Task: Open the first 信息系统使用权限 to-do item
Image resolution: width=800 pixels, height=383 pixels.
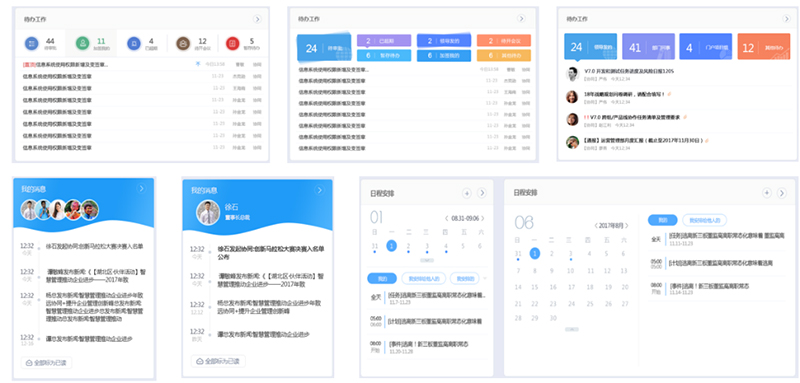Action: pyautogui.click(x=65, y=65)
